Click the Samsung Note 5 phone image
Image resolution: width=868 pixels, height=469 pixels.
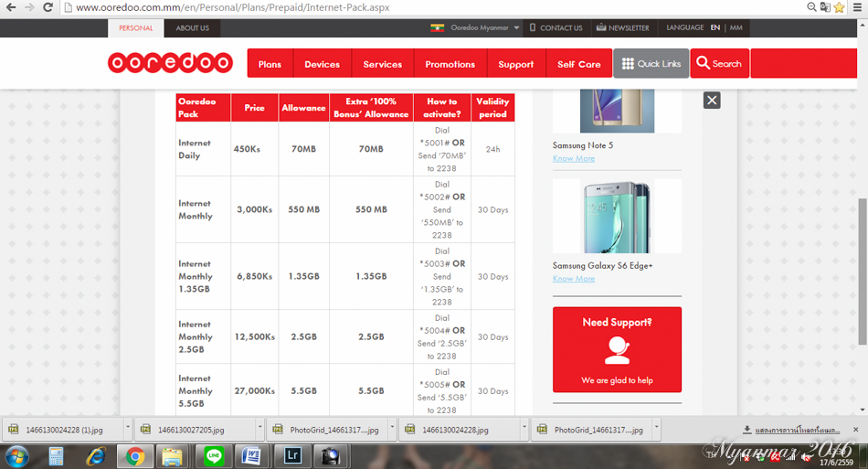tap(617, 111)
